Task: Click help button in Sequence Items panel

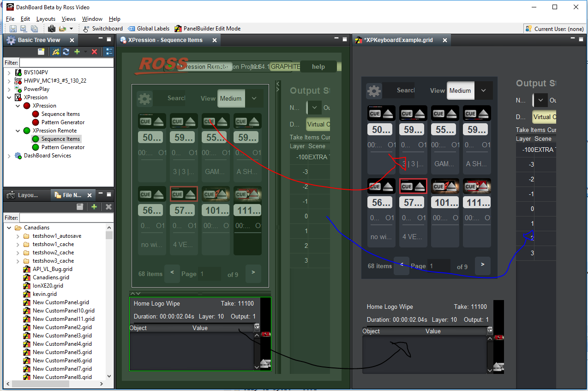Action: (318, 66)
